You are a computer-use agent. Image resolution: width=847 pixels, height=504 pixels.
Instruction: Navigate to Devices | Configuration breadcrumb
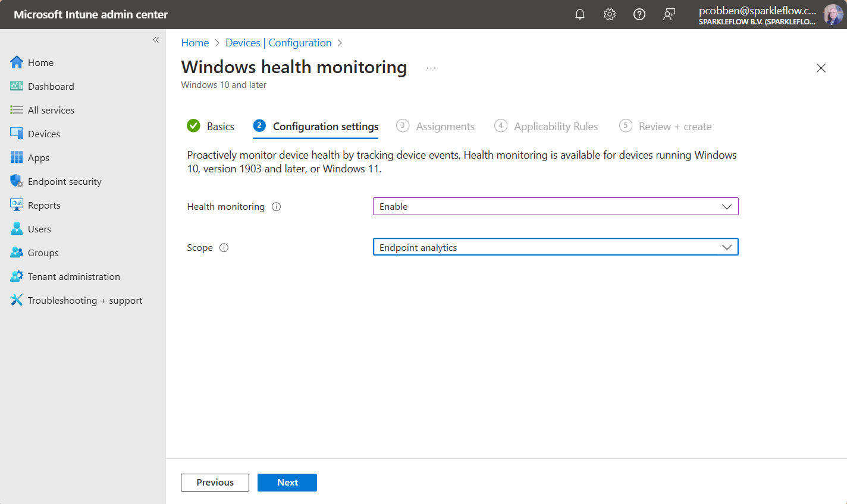[x=278, y=43]
